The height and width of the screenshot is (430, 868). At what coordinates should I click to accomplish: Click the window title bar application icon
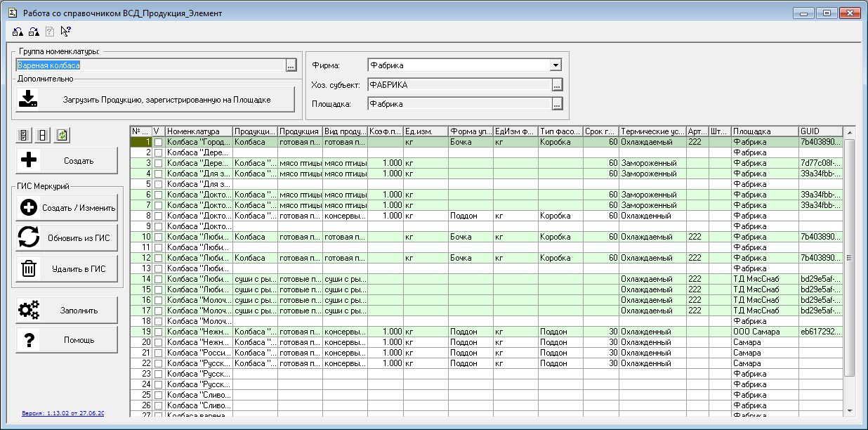click(x=13, y=13)
